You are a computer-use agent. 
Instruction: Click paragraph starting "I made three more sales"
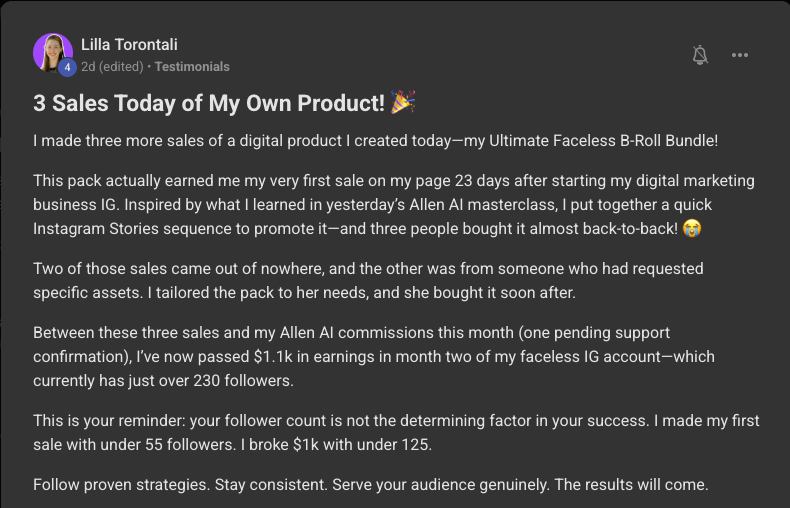pyautogui.click(x=375, y=141)
